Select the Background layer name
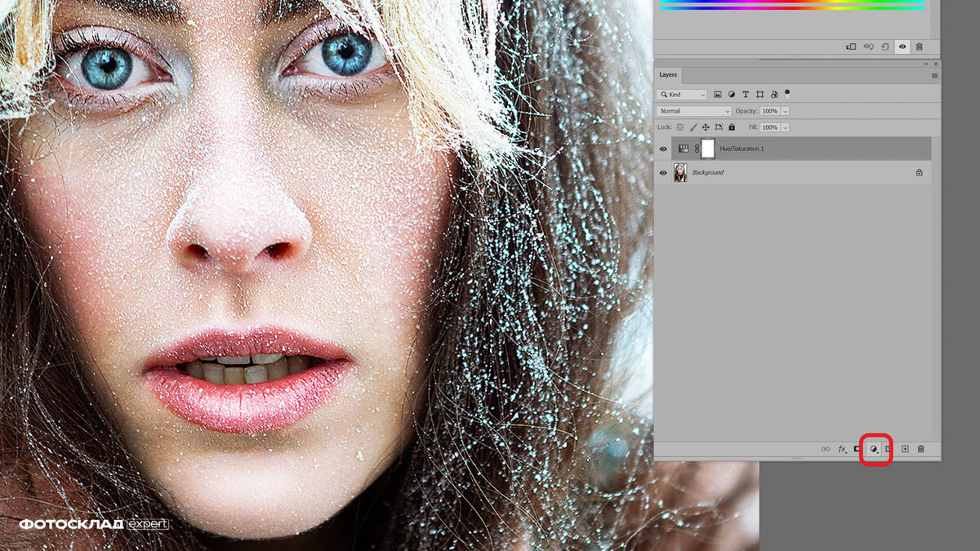The image size is (980, 551). 708,173
